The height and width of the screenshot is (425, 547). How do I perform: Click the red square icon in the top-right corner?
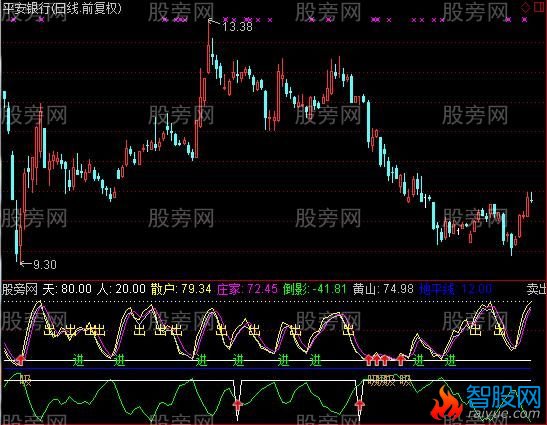pyautogui.click(x=540, y=8)
